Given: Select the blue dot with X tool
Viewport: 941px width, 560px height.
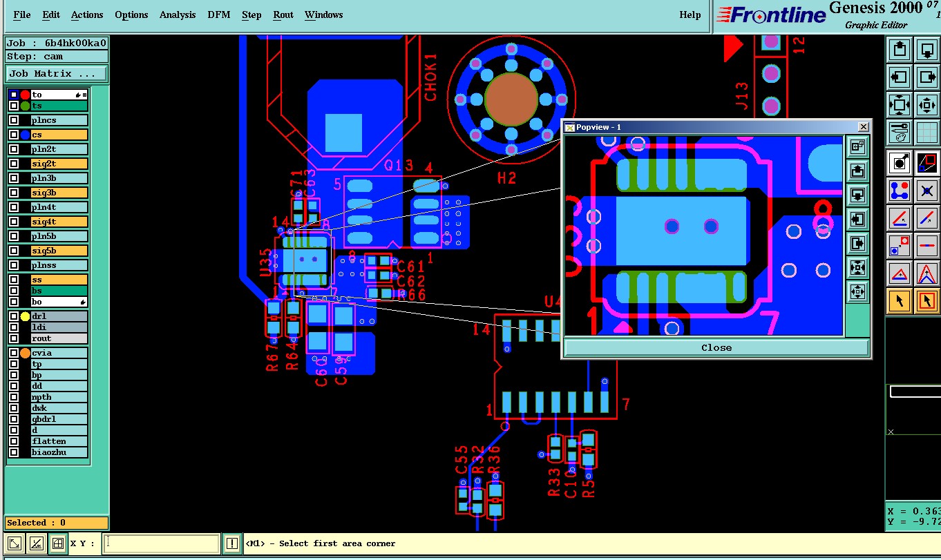Looking at the screenshot, I should [926, 190].
